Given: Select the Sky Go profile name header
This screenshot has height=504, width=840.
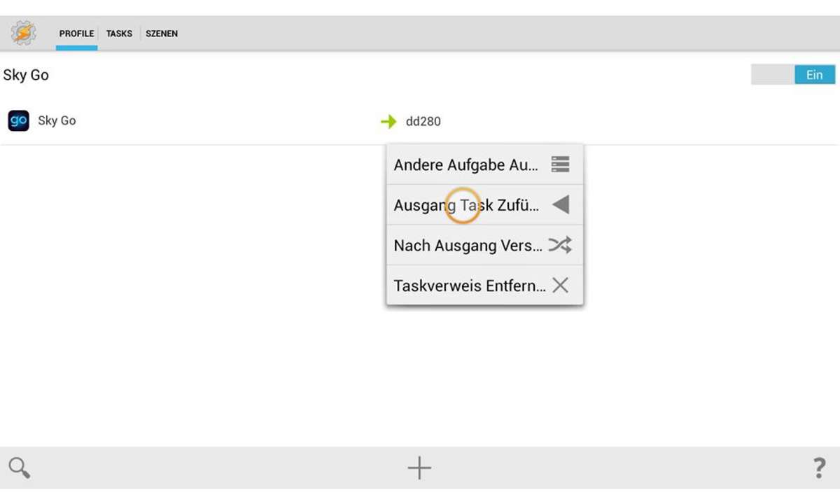Looking at the screenshot, I should click(x=26, y=75).
